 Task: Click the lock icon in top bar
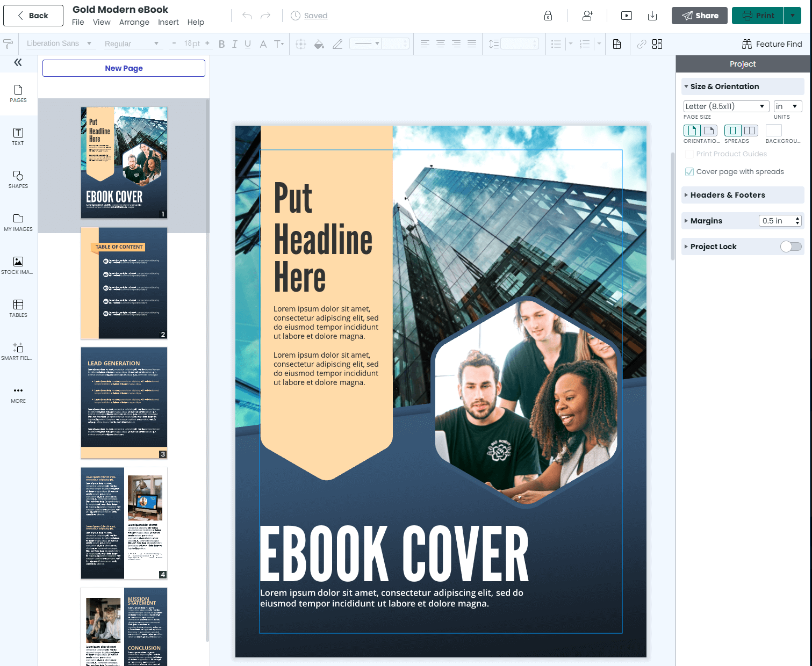[x=548, y=16]
